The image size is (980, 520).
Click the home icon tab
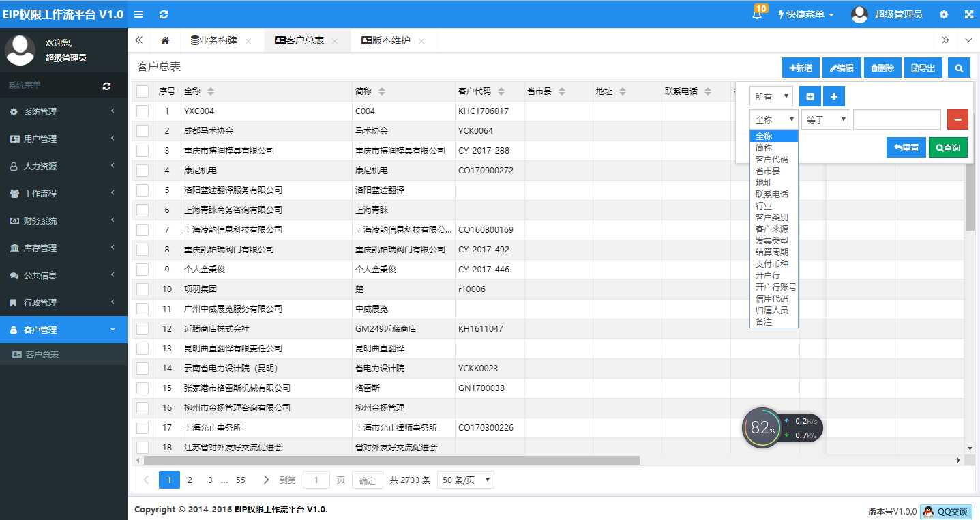coord(164,40)
